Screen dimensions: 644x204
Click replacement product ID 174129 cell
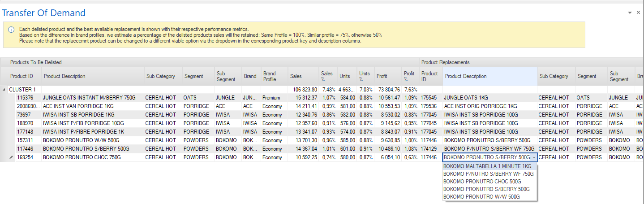pyautogui.click(x=430, y=149)
